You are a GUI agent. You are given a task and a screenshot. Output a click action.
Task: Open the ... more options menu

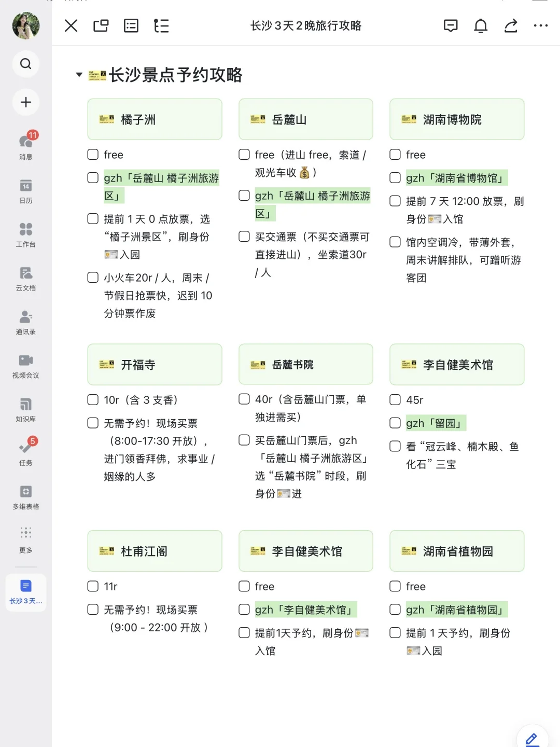click(x=541, y=25)
